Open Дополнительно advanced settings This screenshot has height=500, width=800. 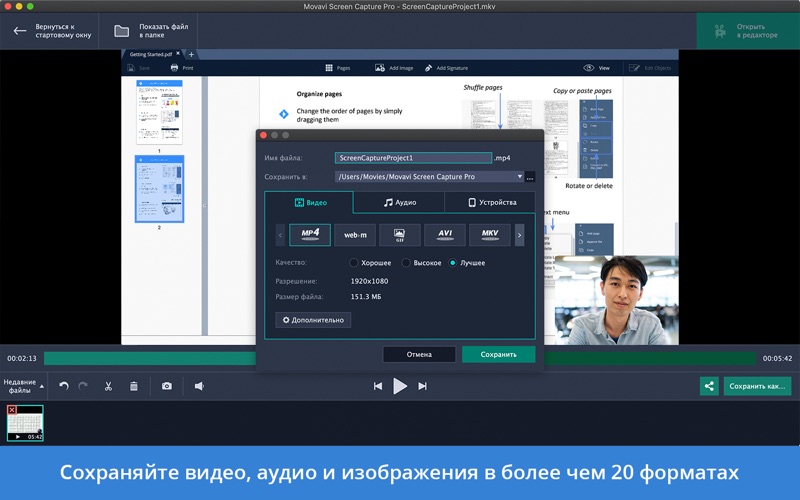[x=313, y=320]
